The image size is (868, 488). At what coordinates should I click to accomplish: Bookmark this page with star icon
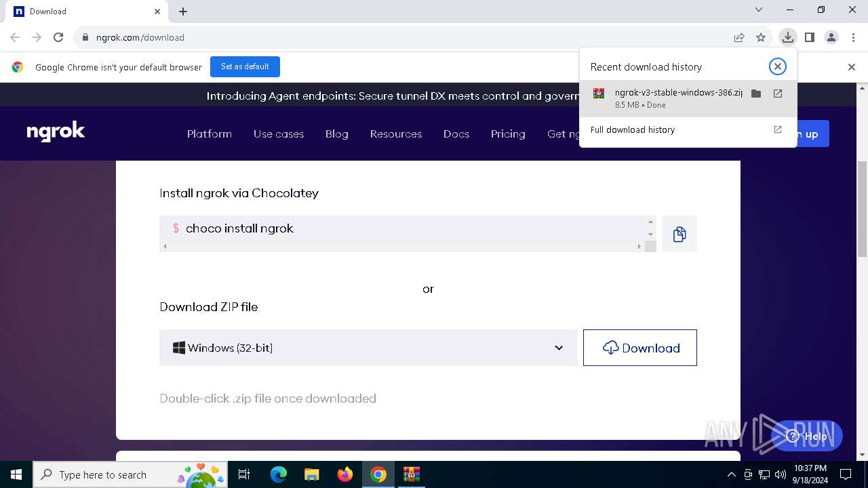[x=761, y=37]
